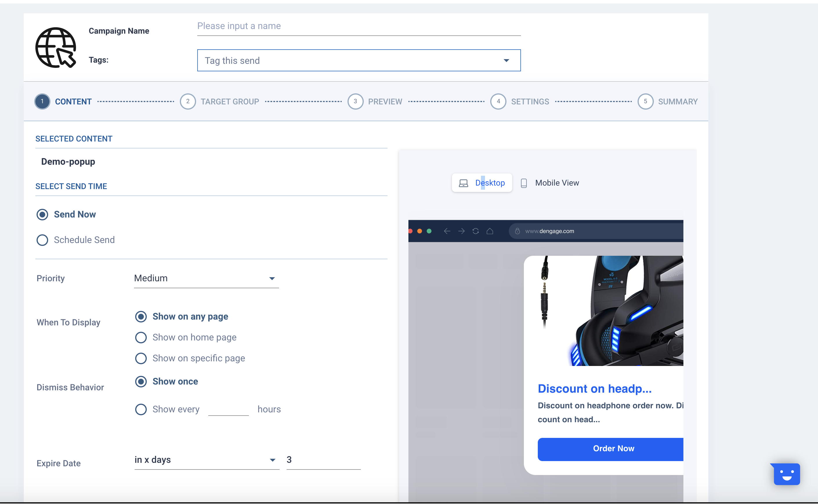Enable Show every hours dismiss option
The width and height of the screenshot is (818, 504).
(x=141, y=409)
